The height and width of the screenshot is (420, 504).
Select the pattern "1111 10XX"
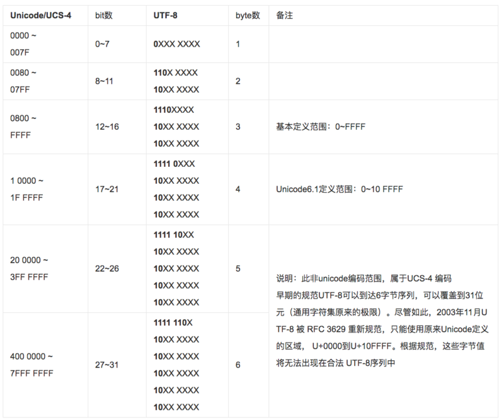(174, 235)
